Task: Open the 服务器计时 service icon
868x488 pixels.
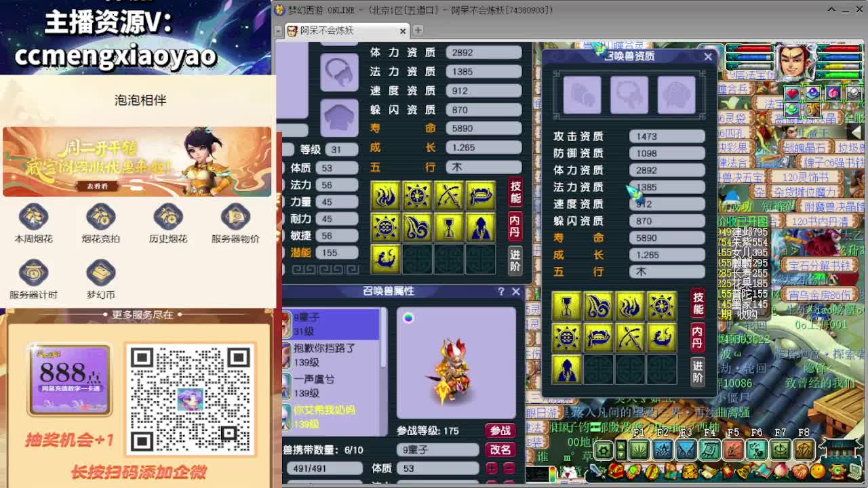Action: tap(33, 273)
